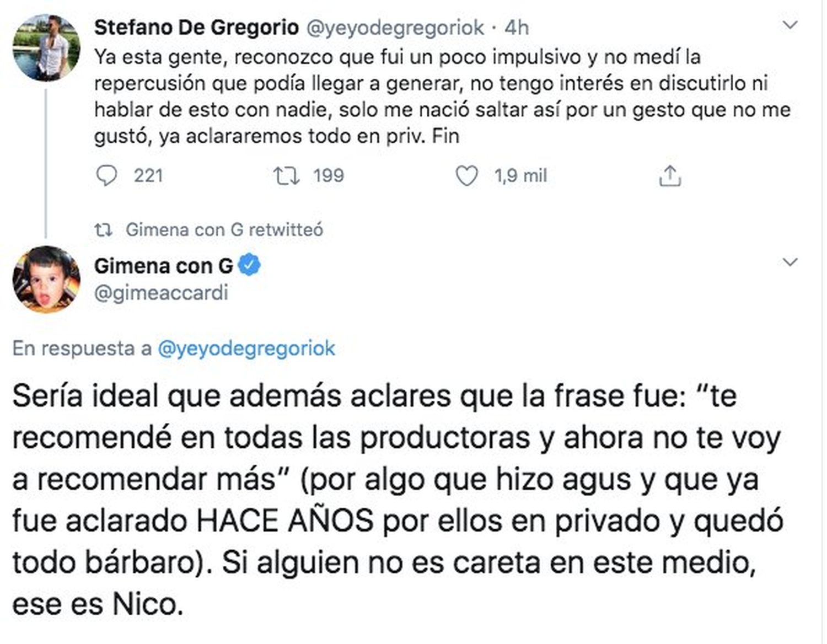827x644 pixels.
Task: Open Stefano De Gregorio's profile picture
Action: pyautogui.click(x=46, y=48)
